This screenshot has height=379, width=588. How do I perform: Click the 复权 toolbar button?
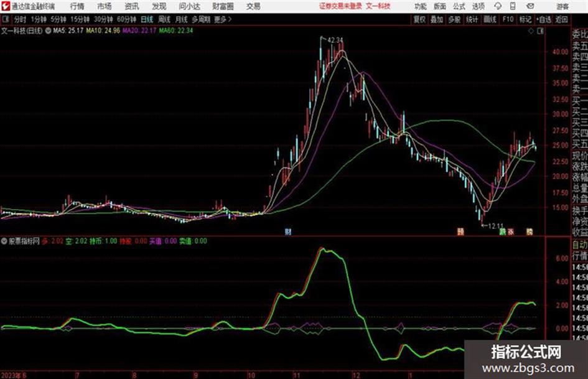pyautogui.click(x=419, y=19)
